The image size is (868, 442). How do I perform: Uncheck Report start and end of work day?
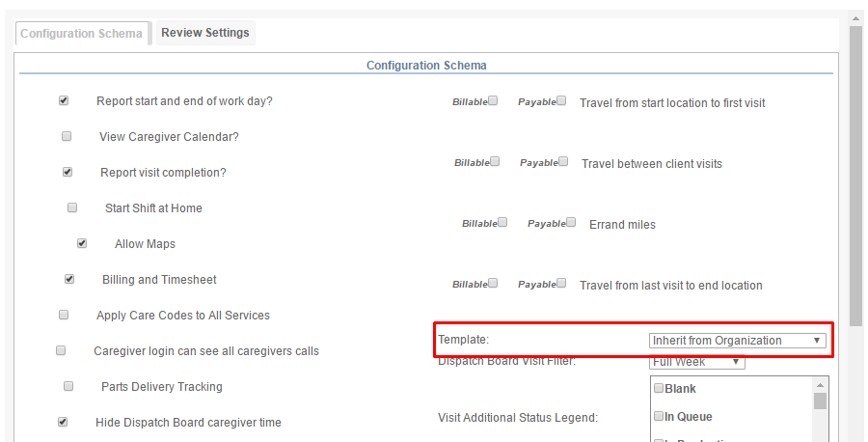(64, 100)
